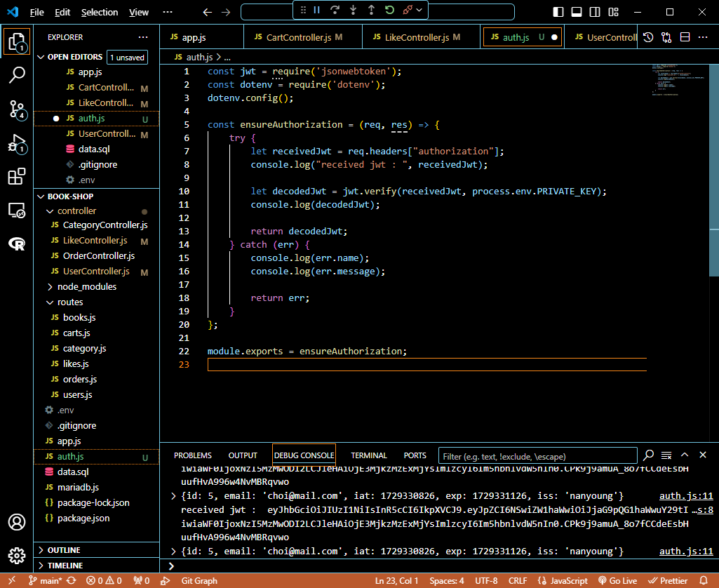The image size is (719, 588).
Task: Show more menu bar items
Action: tap(168, 13)
